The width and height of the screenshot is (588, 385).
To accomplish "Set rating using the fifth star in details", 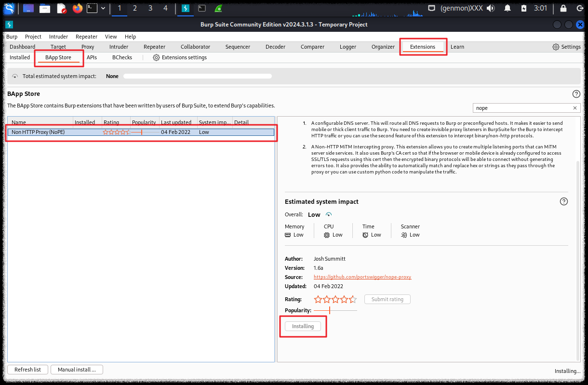I will (x=352, y=299).
